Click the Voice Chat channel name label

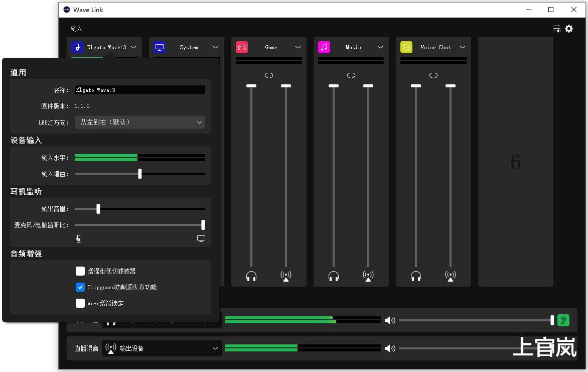(436, 47)
